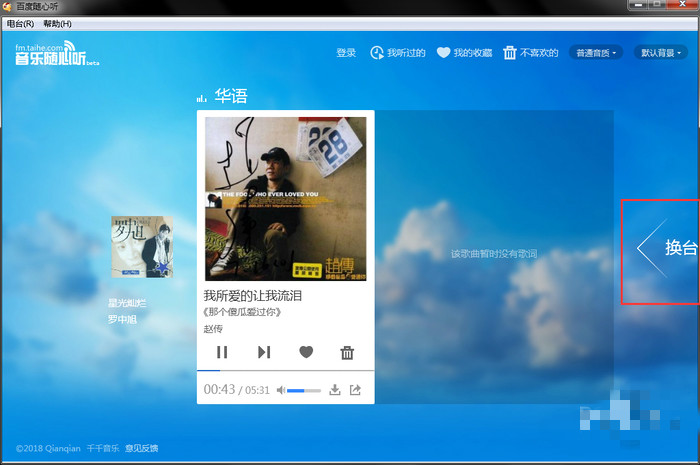This screenshot has height=465, width=700.
Task: Open 不喜欢的 disliked songs list
Action: click(x=531, y=53)
